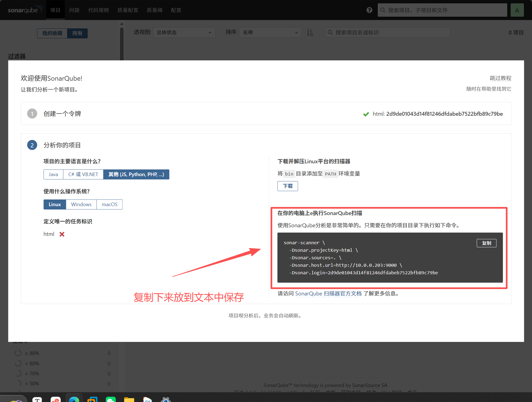Open the 排序 名称 dropdown
532x402 pixels.
tap(270, 33)
